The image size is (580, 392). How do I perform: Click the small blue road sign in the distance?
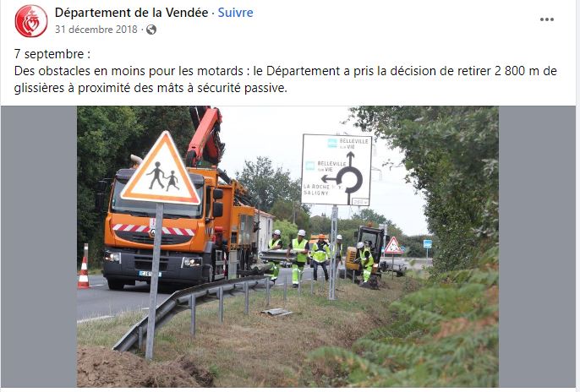(x=428, y=244)
